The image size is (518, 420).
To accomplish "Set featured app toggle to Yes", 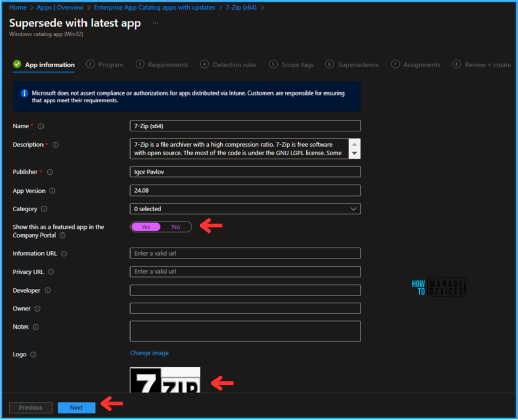I will coord(146,227).
